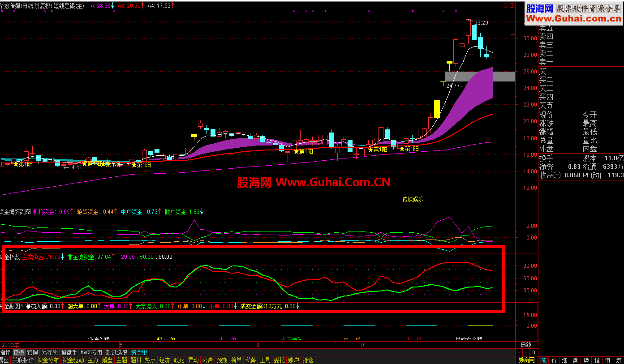This screenshot has width=624, height=364.
Task: Open the 资金分布 tab
Action: (48, 360)
